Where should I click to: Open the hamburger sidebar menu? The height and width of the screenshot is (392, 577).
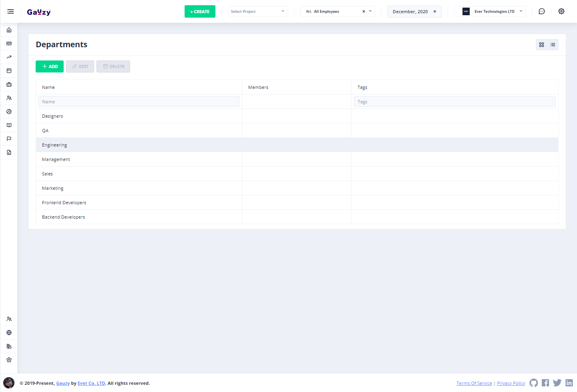[x=10, y=12]
